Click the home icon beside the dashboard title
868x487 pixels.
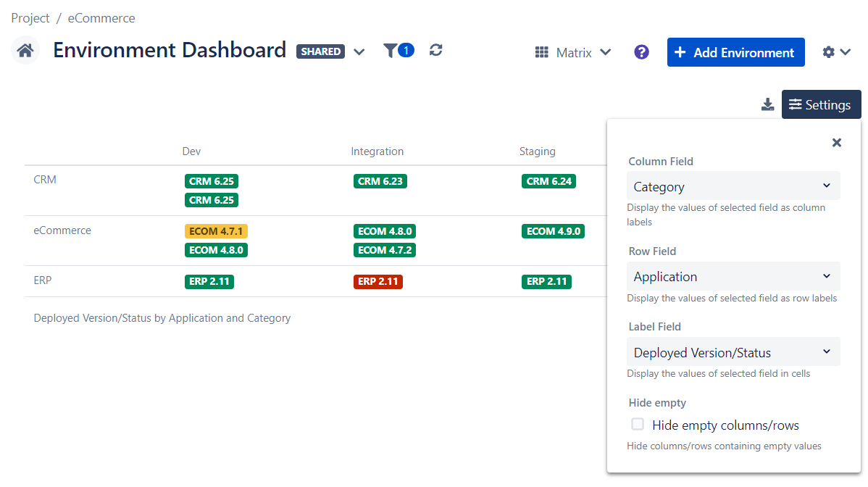[25, 51]
